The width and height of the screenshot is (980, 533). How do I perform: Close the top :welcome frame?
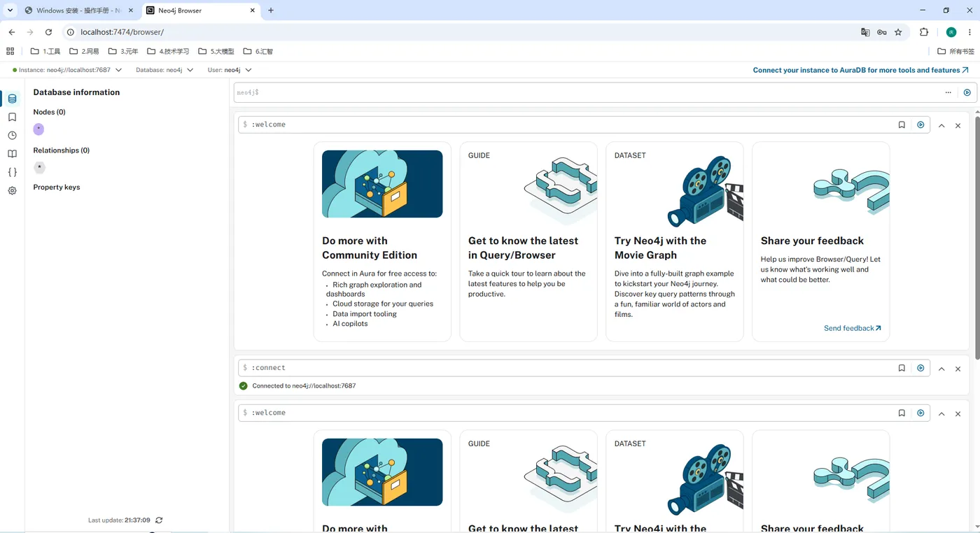tap(958, 126)
